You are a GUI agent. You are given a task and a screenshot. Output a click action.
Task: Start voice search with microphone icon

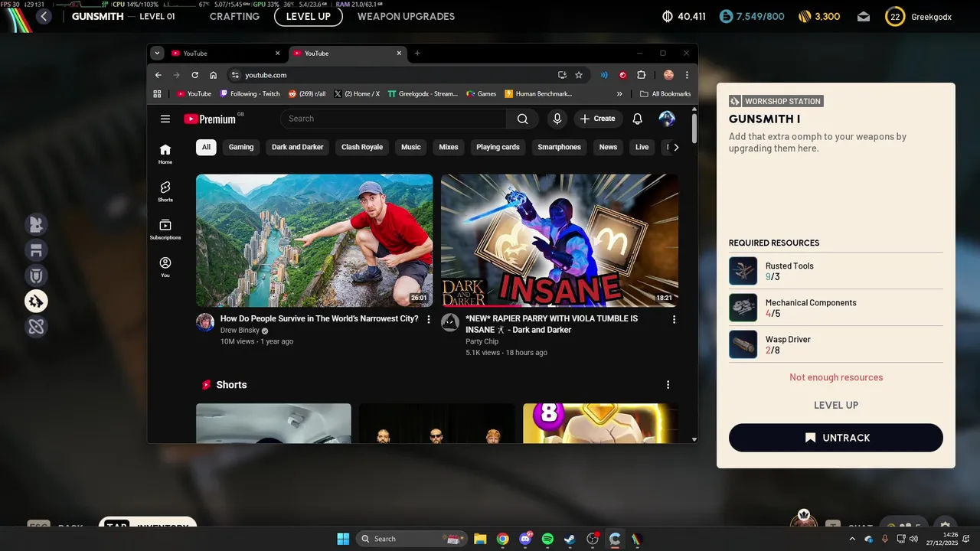click(557, 119)
